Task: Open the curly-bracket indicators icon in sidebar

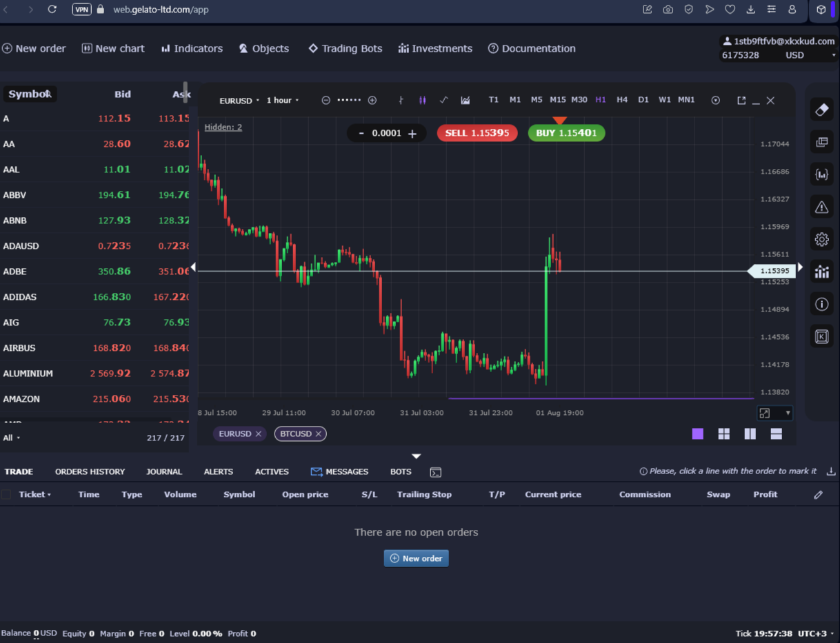Action: [821, 174]
